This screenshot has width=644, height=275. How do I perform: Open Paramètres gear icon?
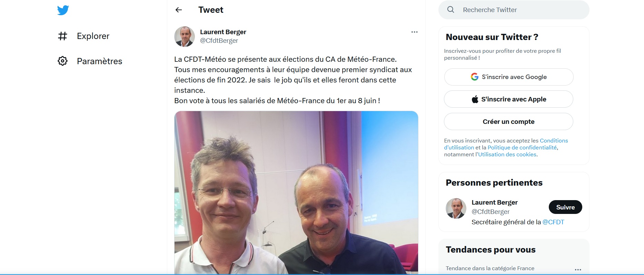click(x=62, y=61)
